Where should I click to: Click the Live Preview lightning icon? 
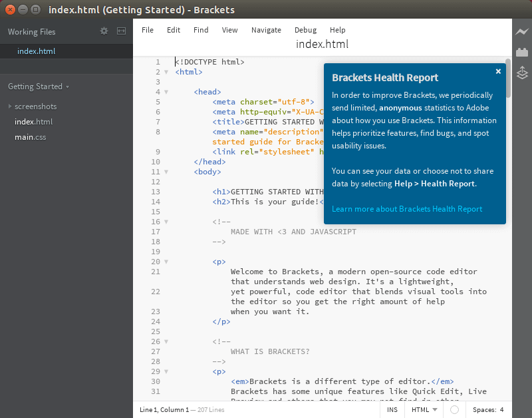pos(522,32)
